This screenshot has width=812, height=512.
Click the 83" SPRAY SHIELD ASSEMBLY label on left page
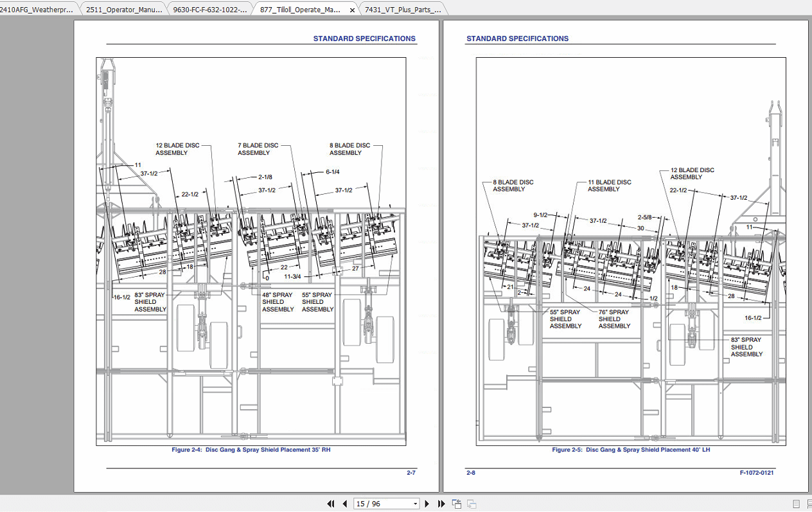tap(150, 302)
